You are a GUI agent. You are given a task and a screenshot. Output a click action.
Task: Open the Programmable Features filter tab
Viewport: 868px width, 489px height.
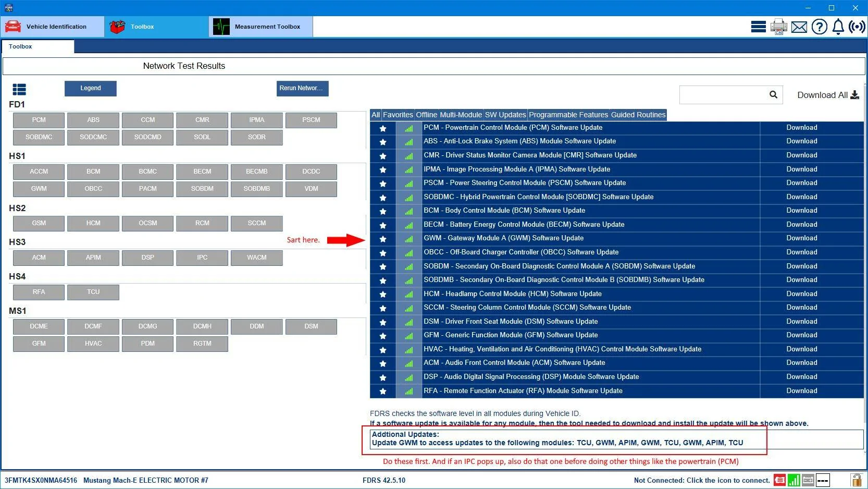point(568,115)
